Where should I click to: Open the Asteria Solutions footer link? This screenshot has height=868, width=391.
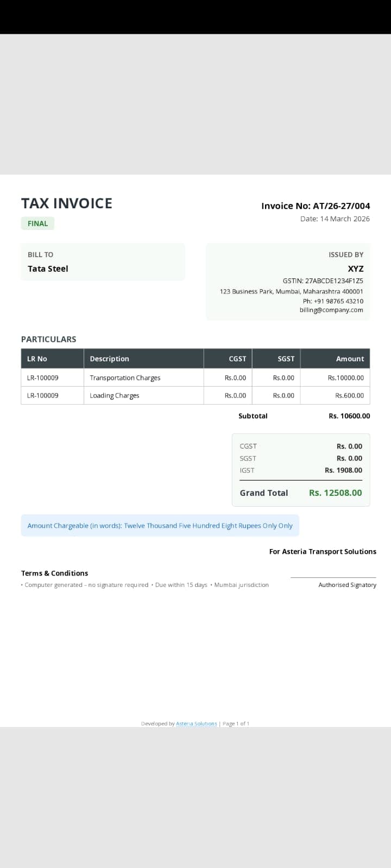click(x=197, y=724)
